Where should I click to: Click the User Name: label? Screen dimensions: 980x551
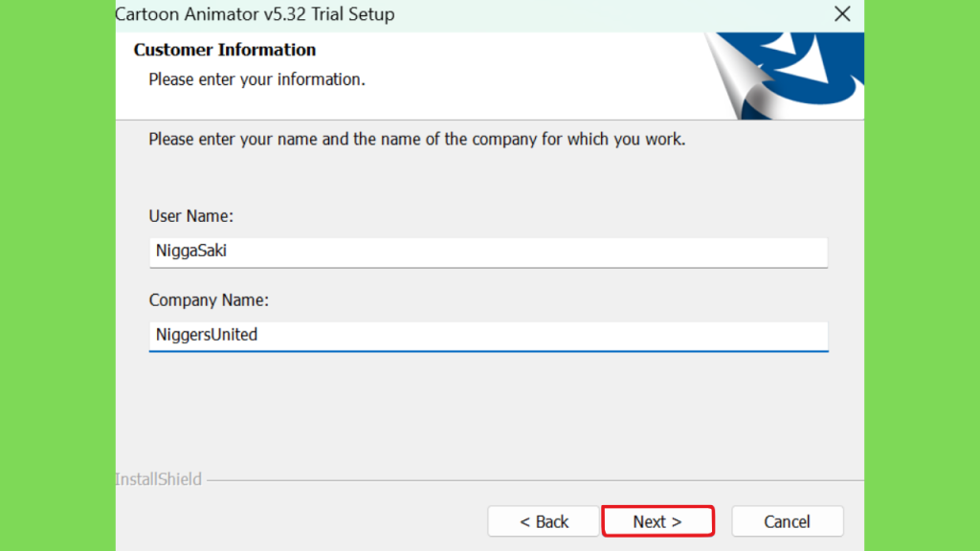click(x=190, y=216)
